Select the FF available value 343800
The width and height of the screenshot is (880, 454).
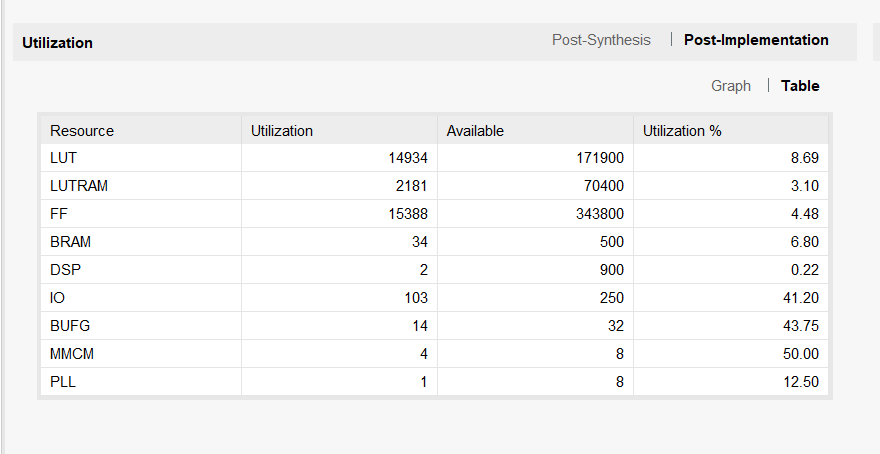[599, 214]
